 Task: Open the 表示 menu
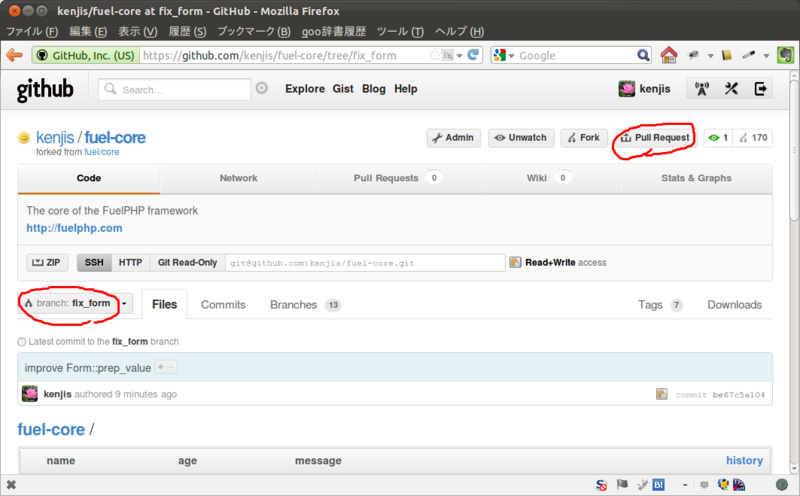tap(138, 32)
